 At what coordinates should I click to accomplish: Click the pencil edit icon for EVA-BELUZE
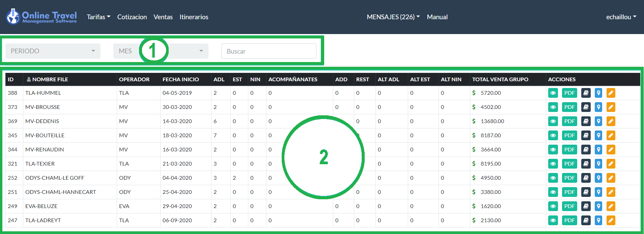(x=611, y=206)
